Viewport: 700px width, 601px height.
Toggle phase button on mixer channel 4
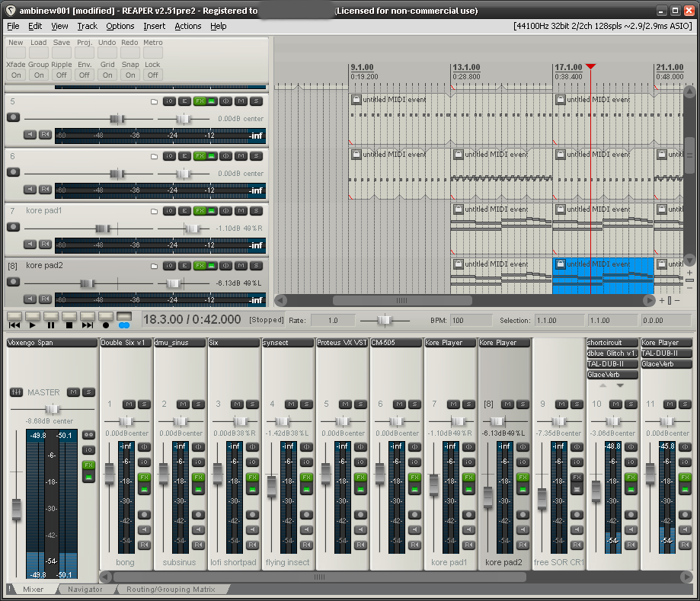tap(306, 447)
